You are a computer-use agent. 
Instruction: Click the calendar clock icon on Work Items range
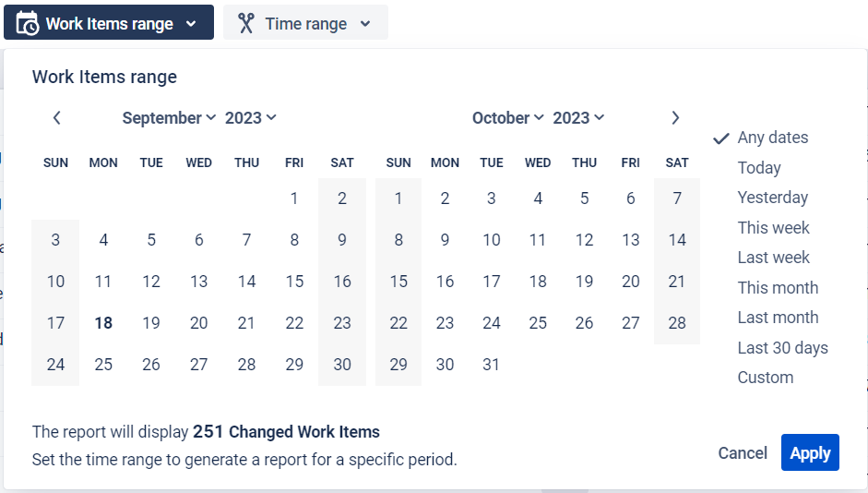[x=28, y=23]
